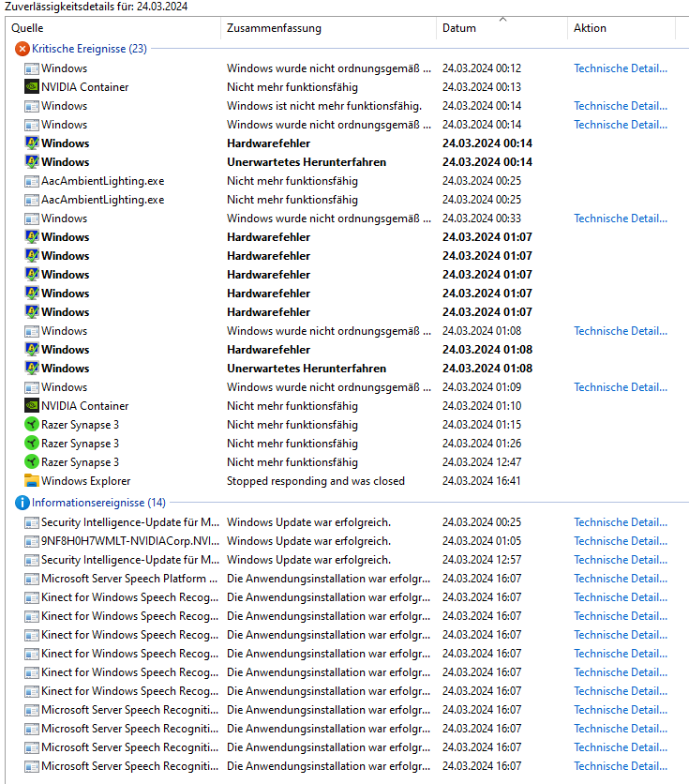
Task: Click icon of Windows ist nicht mehr funktionsfähig row
Action: pyautogui.click(x=32, y=106)
